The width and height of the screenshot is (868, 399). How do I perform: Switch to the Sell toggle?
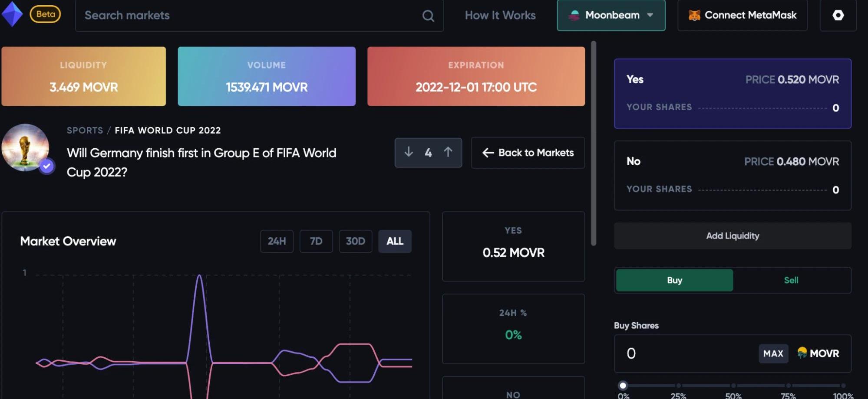click(x=791, y=280)
